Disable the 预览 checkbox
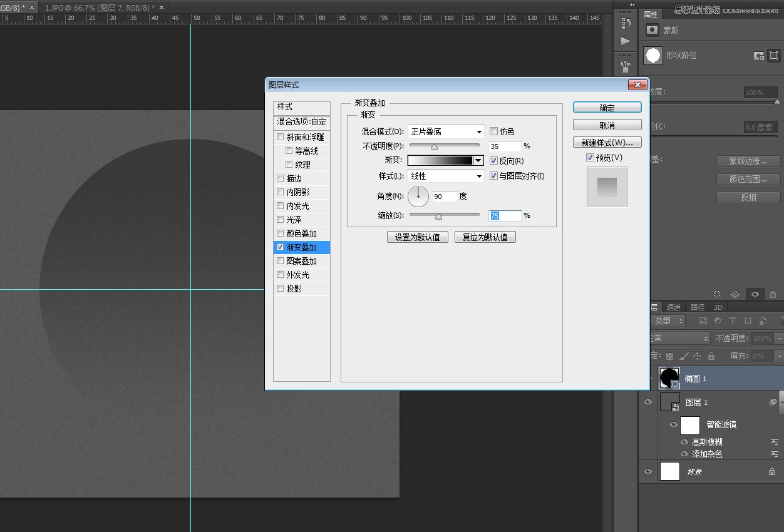Viewport: 784px width, 532px height. click(590, 157)
